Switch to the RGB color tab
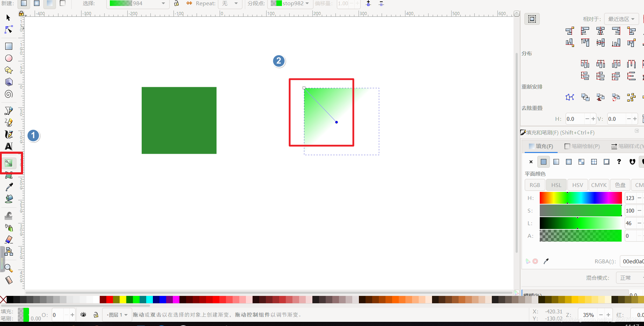The height and width of the screenshot is (326, 644). click(535, 185)
